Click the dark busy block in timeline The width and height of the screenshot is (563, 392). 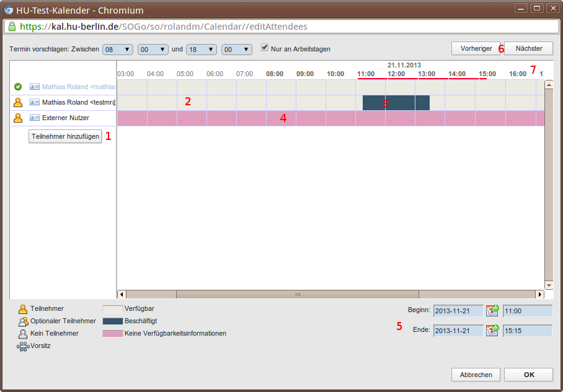coord(396,103)
